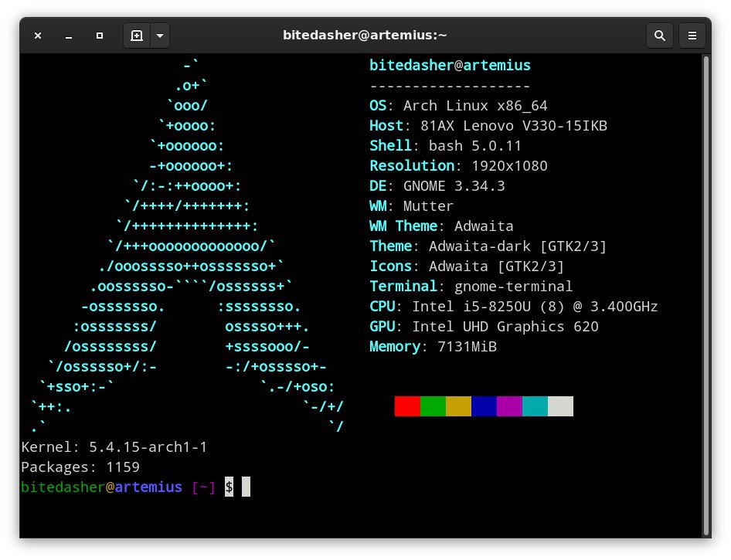
Task: Click the magenta color block
Action: click(509, 406)
